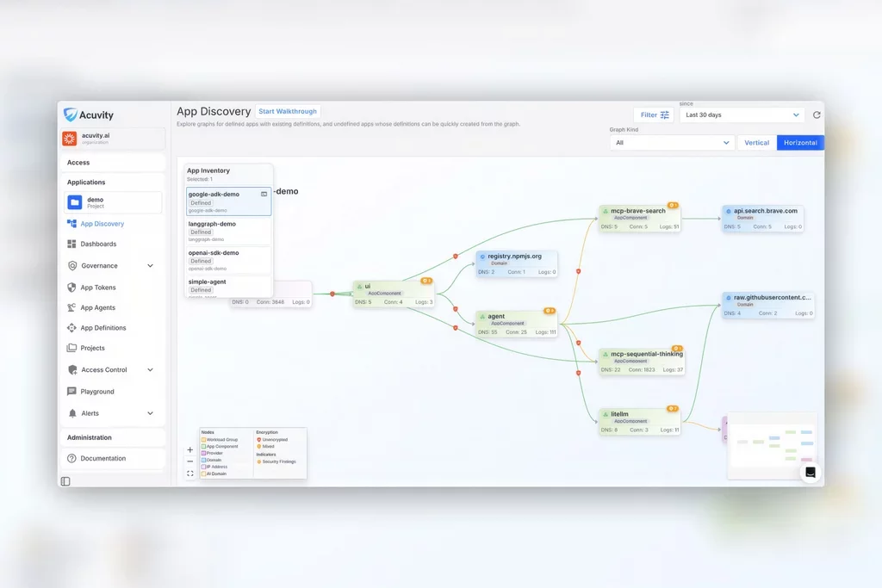Click the Alerts bell icon

72,413
